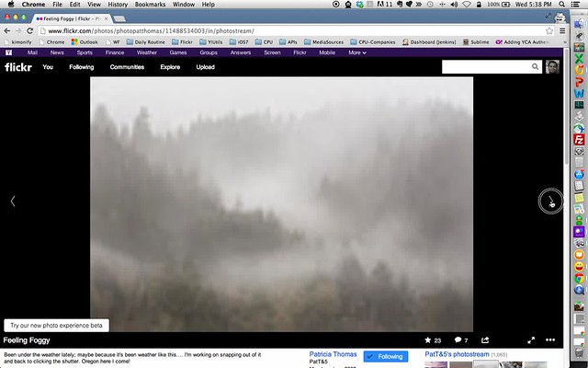Click the search magnifier icon

click(536, 67)
